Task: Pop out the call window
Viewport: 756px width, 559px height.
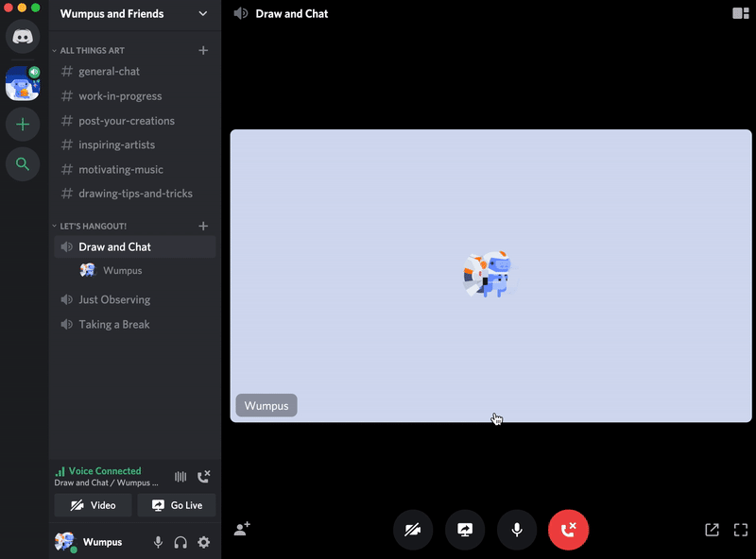Action: pyautogui.click(x=712, y=530)
